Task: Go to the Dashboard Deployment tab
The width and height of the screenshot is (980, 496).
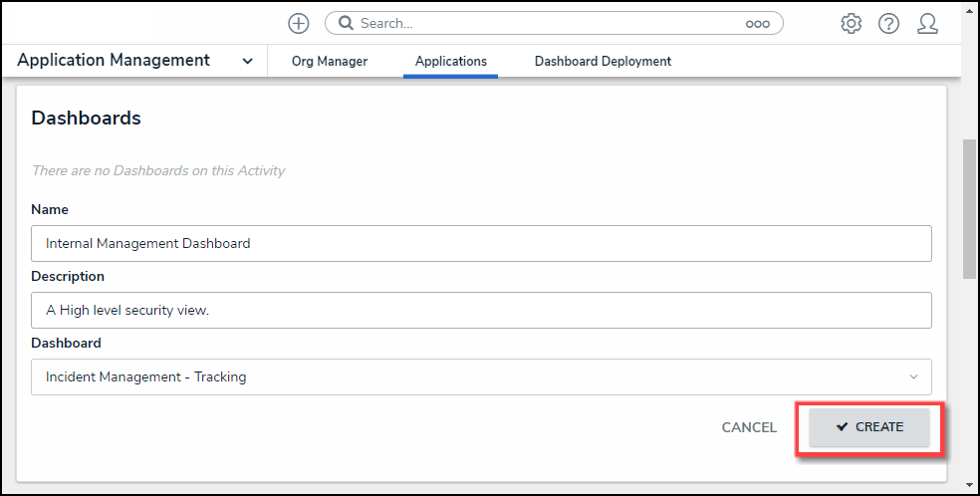Action: coord(603,61)
